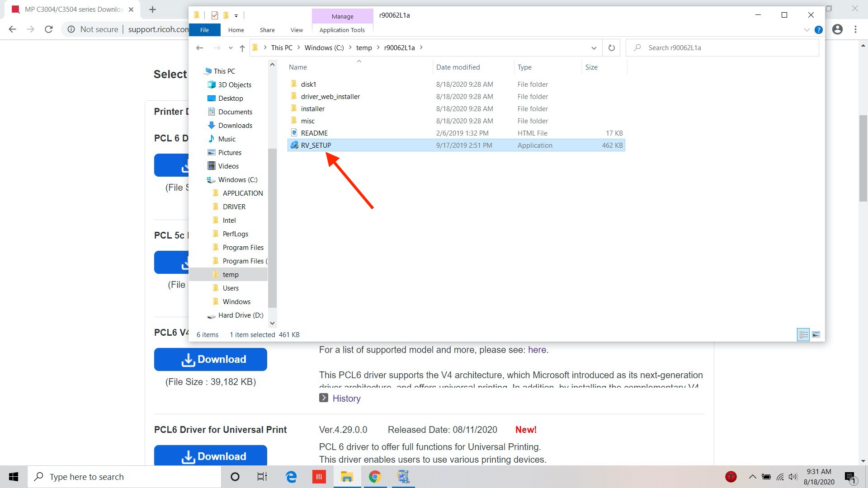Open the misc folder
Screen dimensions: 868x488
pyautogui.click(x=307, y=121)
